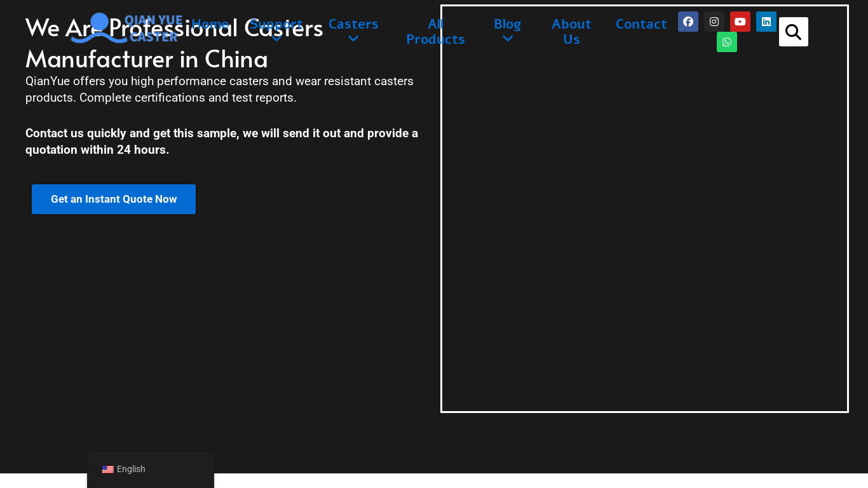Image resolution: width=868 pixels, height=488 pixels.
Task: Click the Blog menu label
Action: [x=507, y=24]
